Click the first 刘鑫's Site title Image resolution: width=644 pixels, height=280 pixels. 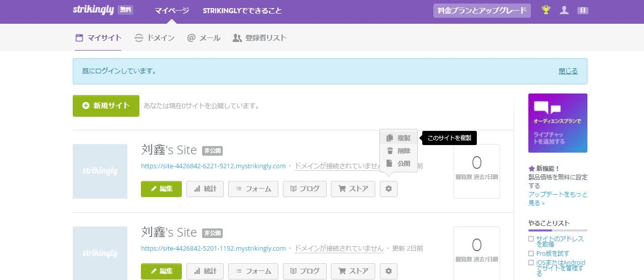[169, 150]
